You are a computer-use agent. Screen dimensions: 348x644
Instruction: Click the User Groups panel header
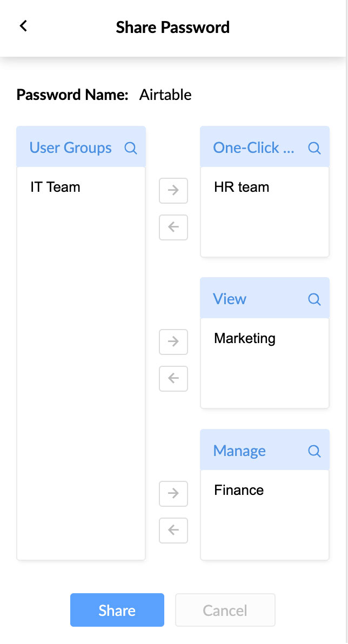pos(70,148)
